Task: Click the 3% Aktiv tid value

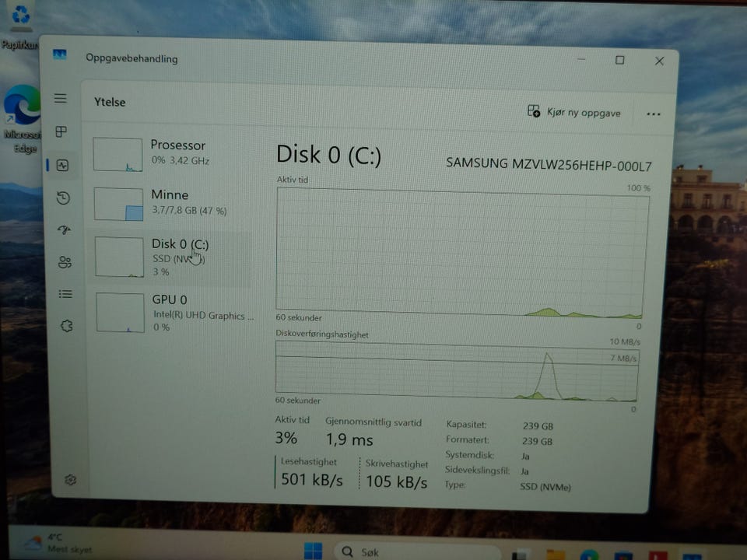Action: pyautogui.click(x=286, y=438)
